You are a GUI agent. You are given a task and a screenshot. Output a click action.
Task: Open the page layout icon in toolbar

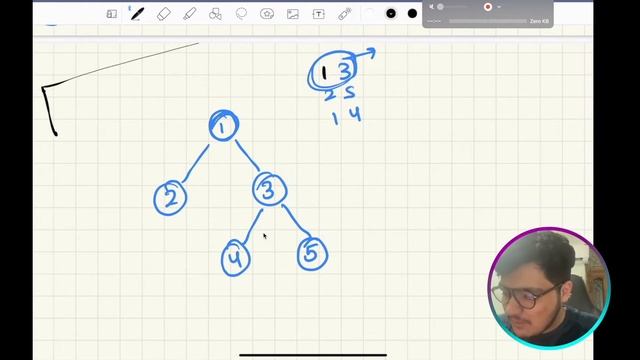click(111, 14)
